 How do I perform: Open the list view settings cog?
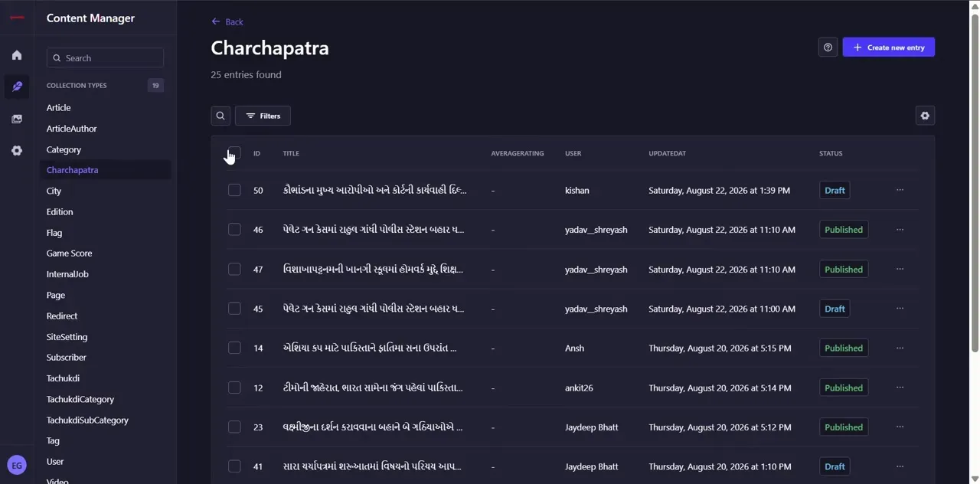pyautogui.click(x=925, y=116)
